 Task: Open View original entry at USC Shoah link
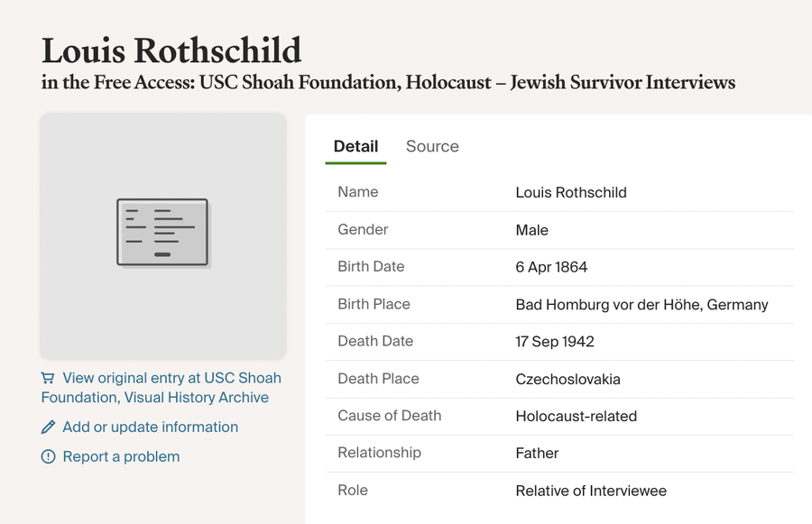click(x=161, y=388)
